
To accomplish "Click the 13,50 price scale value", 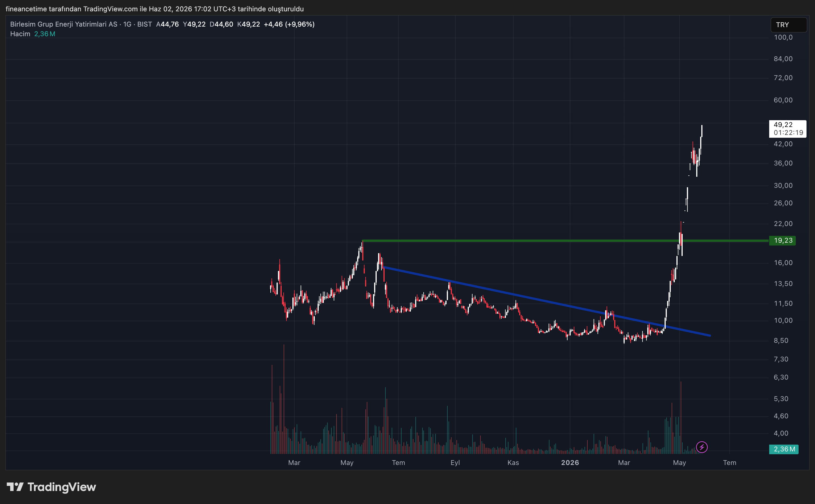I will [x=783, y=284].
